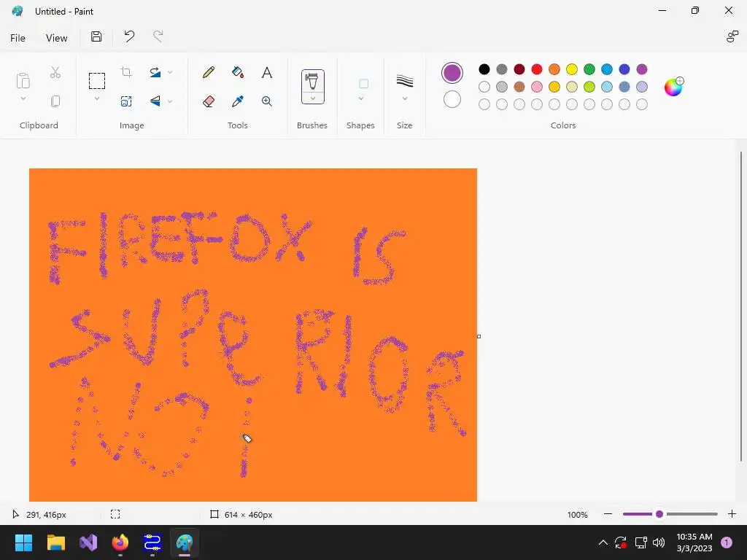747x560 pixels.
Task: Pick the red color swatch
Action: 537,69
